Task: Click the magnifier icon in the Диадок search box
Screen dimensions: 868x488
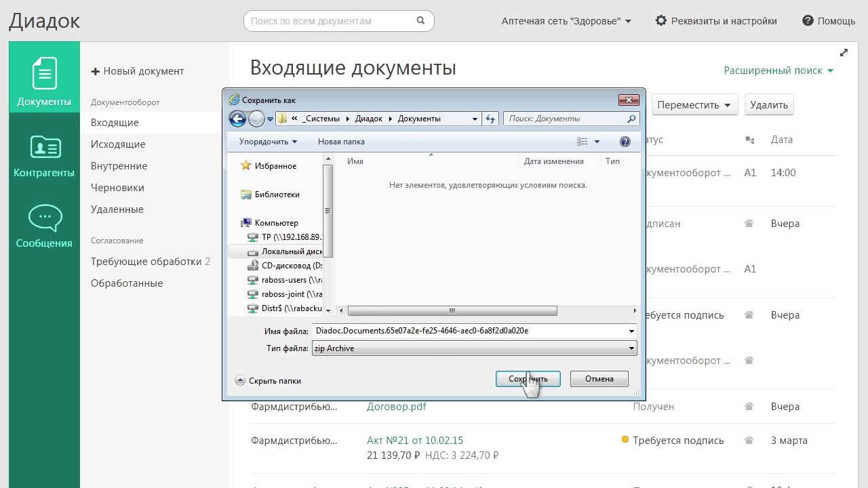Action: [x=421, y=21]
